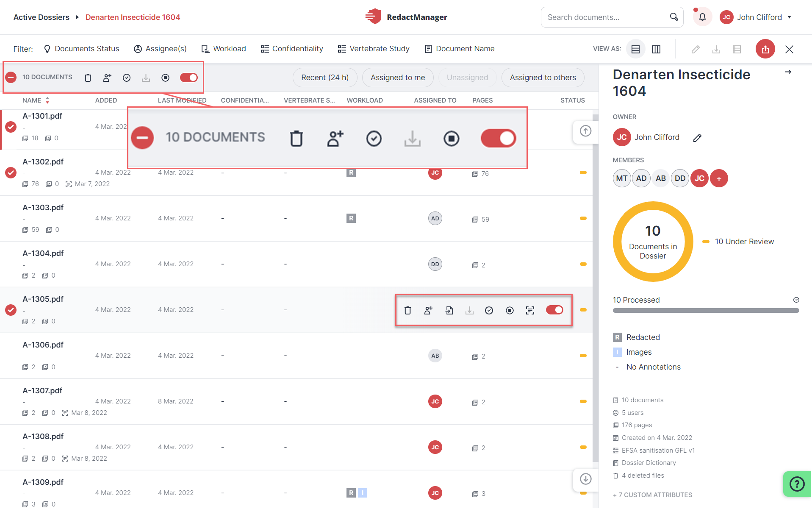The image size is (812, 509).
Task: Switch to column workflow view
Action: pos(656,49)
